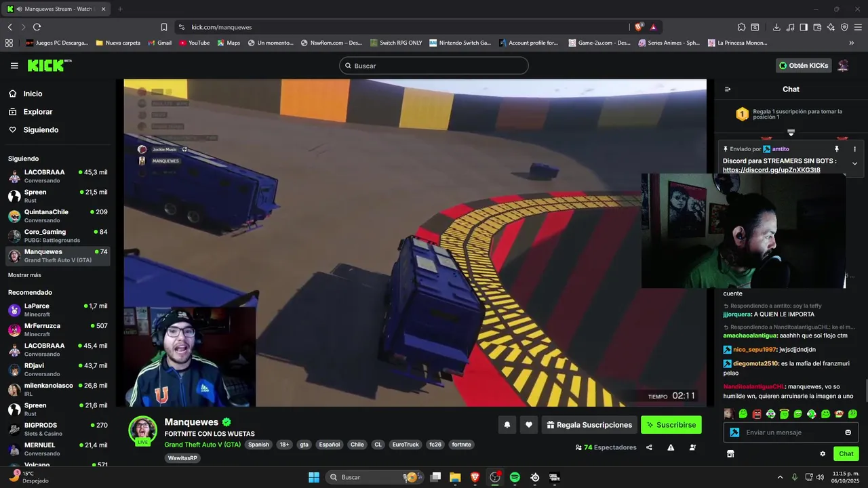The image size is (868, 488).
Task: Open QuintanaChile followed channel
Action: pos(58,216)
